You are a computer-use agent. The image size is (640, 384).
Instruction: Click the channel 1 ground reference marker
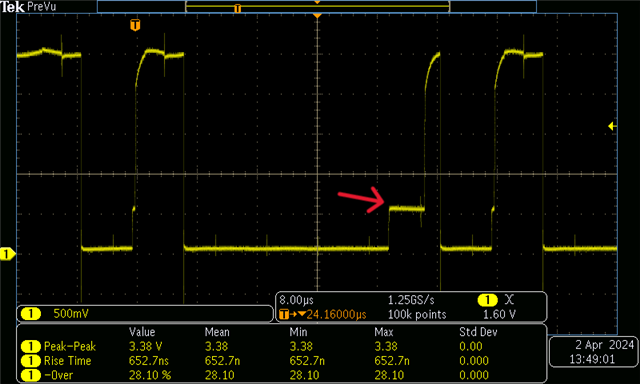click(7, 254)
